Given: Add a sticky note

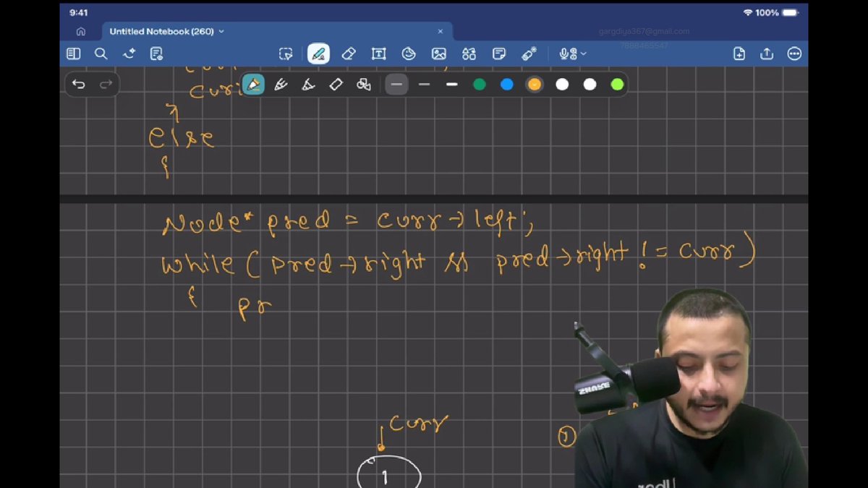Looking at the screenshot, I should pos(499,53).
